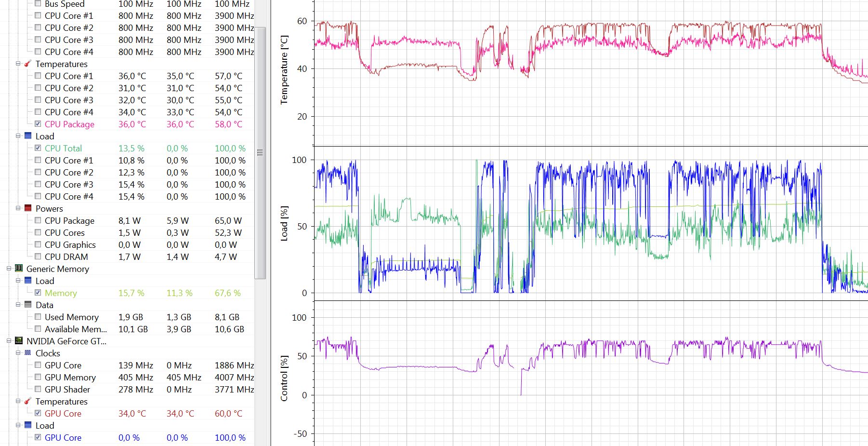The image size is (868, 446).
Task: Click the blue Load icon above CPU Total
Action: click(x=28, y=136)
